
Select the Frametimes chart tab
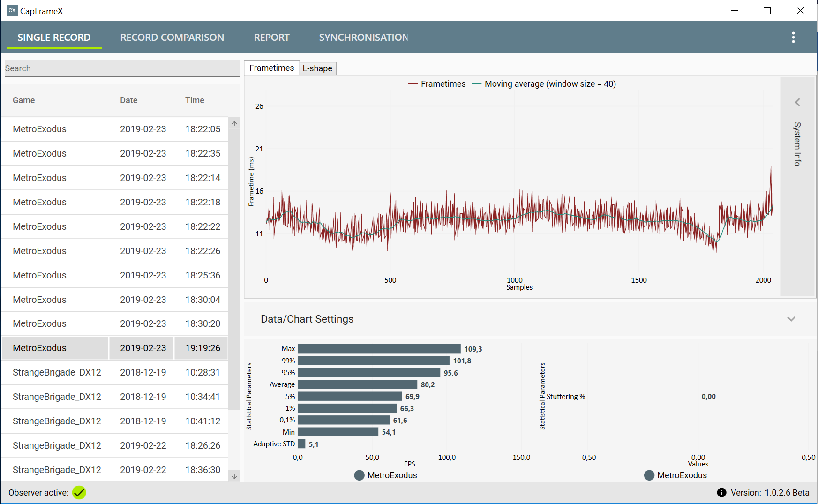[272, 68]
